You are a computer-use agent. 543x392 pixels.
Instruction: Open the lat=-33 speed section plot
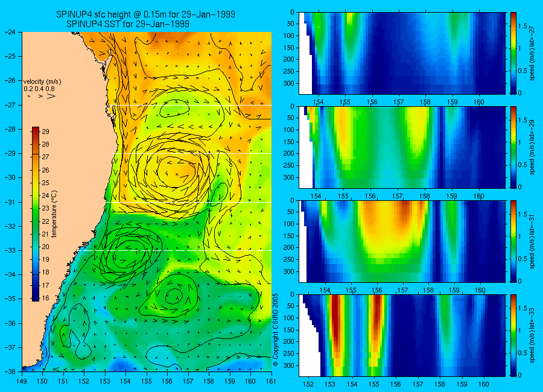point(402,335)
